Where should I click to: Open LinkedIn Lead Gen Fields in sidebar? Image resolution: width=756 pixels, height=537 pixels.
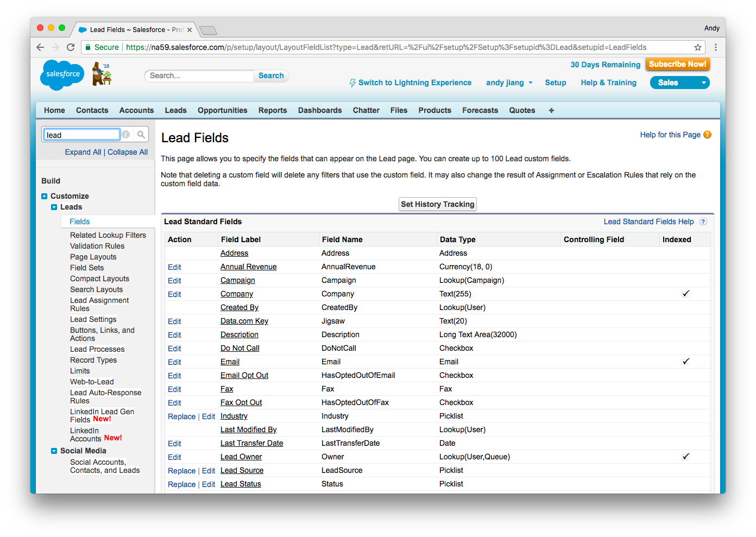102,415
